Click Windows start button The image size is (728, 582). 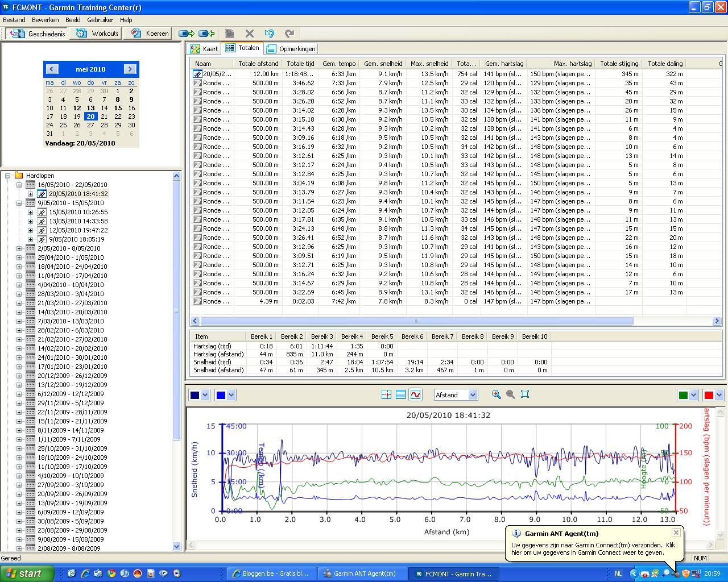click(27, 573)
